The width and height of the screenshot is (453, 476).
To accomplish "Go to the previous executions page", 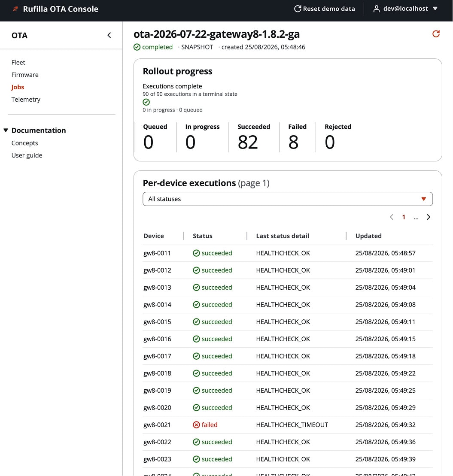I will point(391,217).
